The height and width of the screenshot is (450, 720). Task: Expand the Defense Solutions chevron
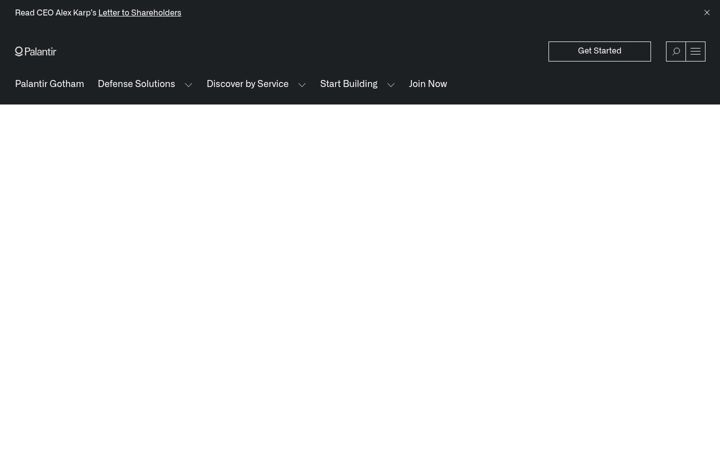pyautogui.click(x=188, y=85)
